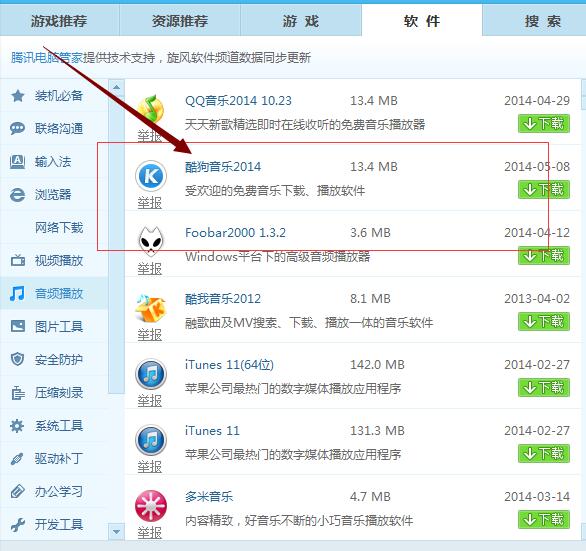Open the 游戏推荐 tab
586x551 pixels.
tap(59, 21)
